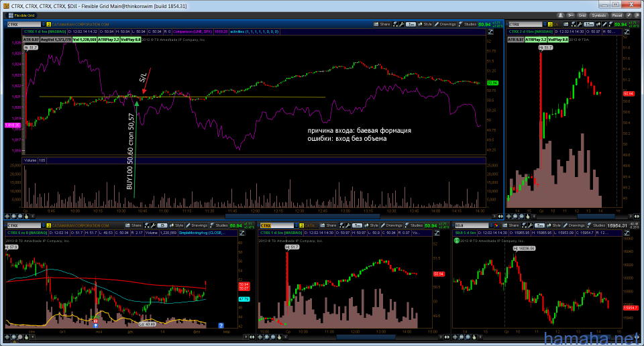Click the $DJI symbol field in bottom-right chart
The width and height of the screenshot is (644, 346).
coord(472,225)
